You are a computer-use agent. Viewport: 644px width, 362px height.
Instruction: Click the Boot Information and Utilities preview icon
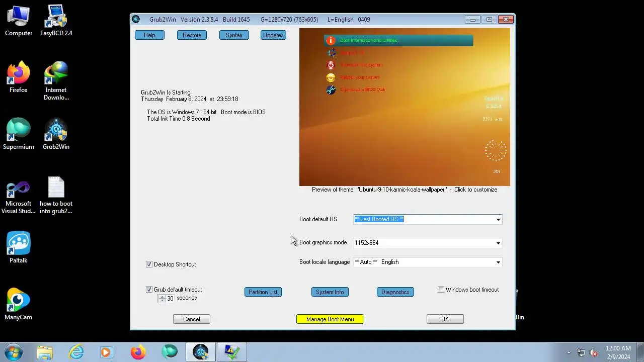[x=331, y=40]
